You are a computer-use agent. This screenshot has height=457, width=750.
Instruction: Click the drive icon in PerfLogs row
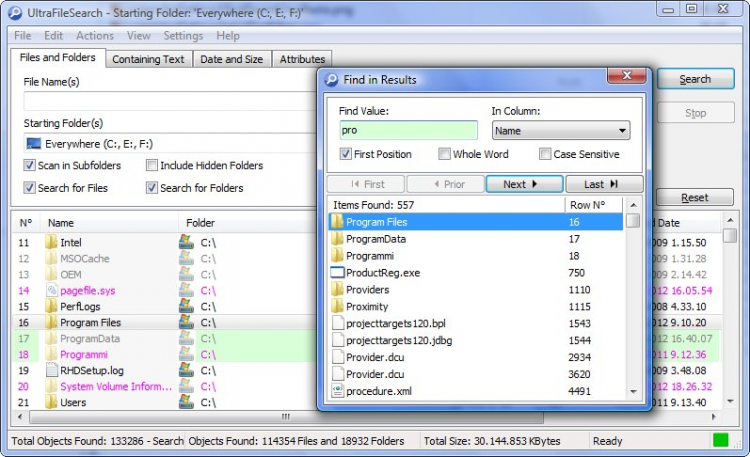coord(186,306)
